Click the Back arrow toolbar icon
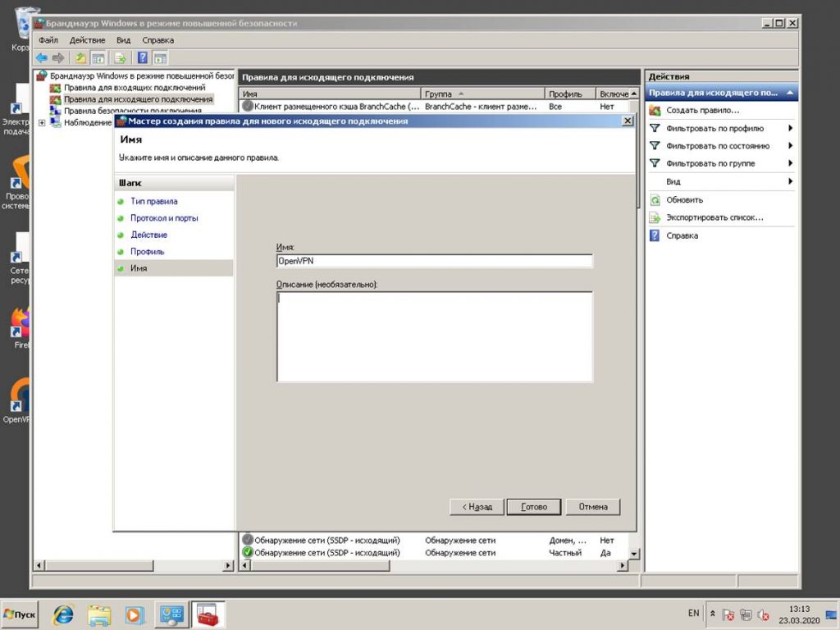840x630 pixels. coord(41,57)
